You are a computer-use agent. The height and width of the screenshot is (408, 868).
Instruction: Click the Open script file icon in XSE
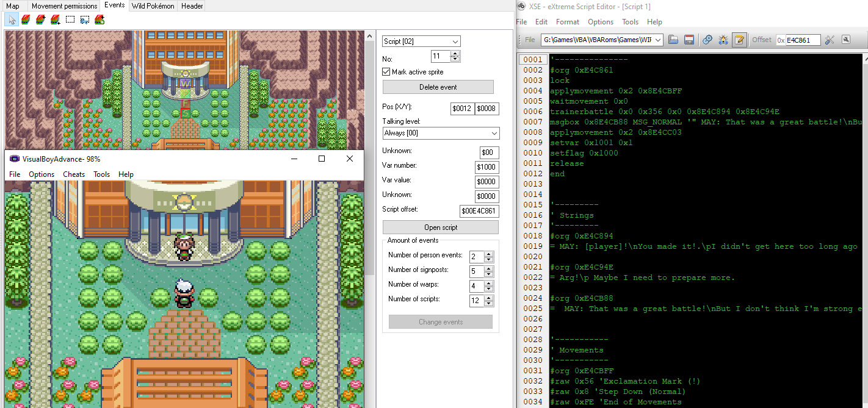673,39
